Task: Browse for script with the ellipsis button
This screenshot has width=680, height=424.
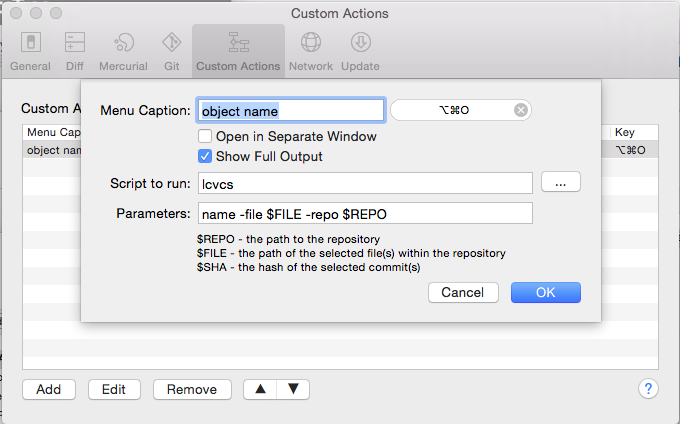Action: click(x=561, y=183)
